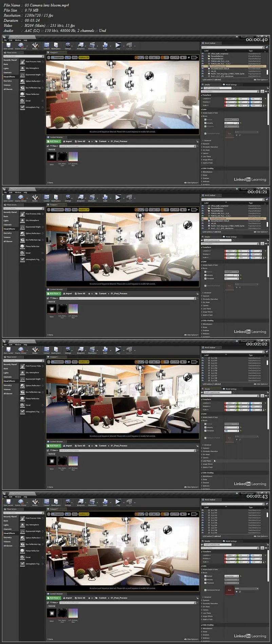Open Method Convolution dropdown in 00:02:43 frame

tap(232, 576)
